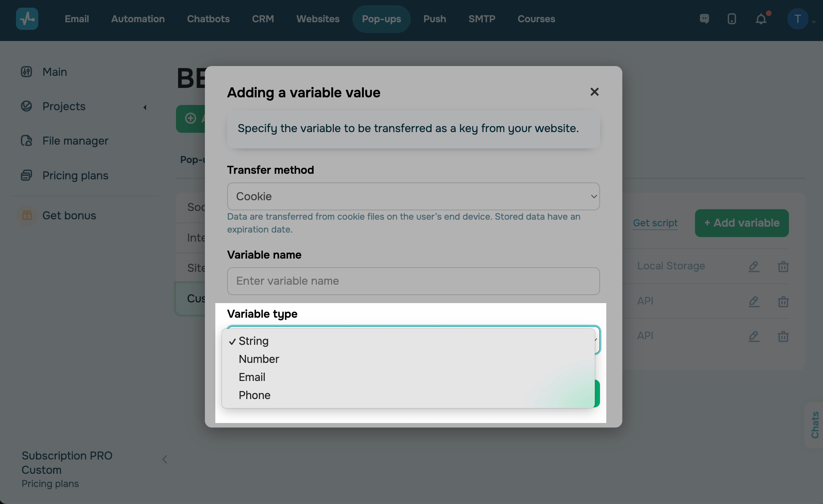Screen dimensions: 823x504
Task: Edit the first API variable using pencil icon
Action: pos(754,302)
